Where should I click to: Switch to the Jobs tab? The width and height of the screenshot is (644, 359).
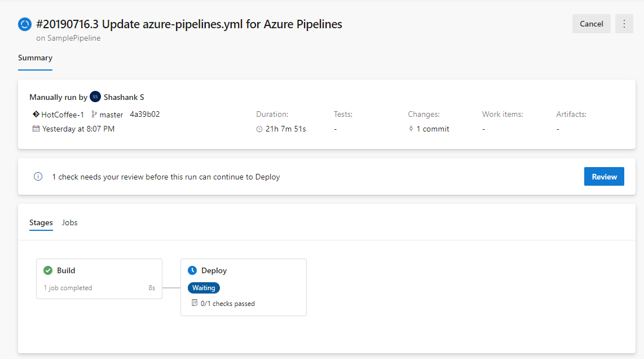[69, 222]
